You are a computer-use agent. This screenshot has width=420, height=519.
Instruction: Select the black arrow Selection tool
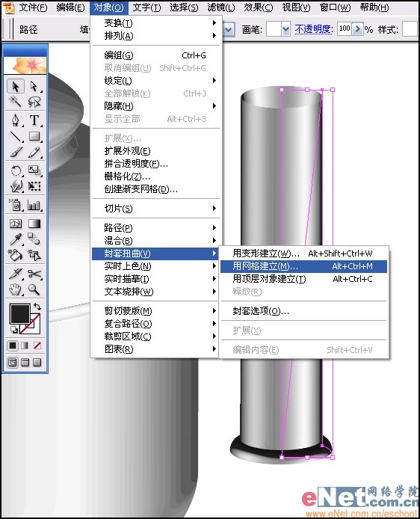pyautogui.click(x=15, y=87)
